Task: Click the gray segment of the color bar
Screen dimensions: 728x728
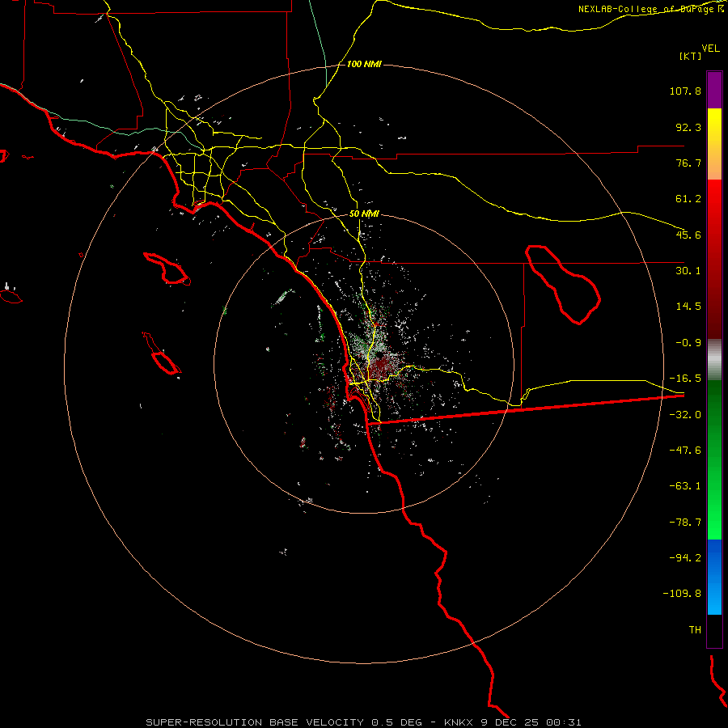Action: click(714, 360)
